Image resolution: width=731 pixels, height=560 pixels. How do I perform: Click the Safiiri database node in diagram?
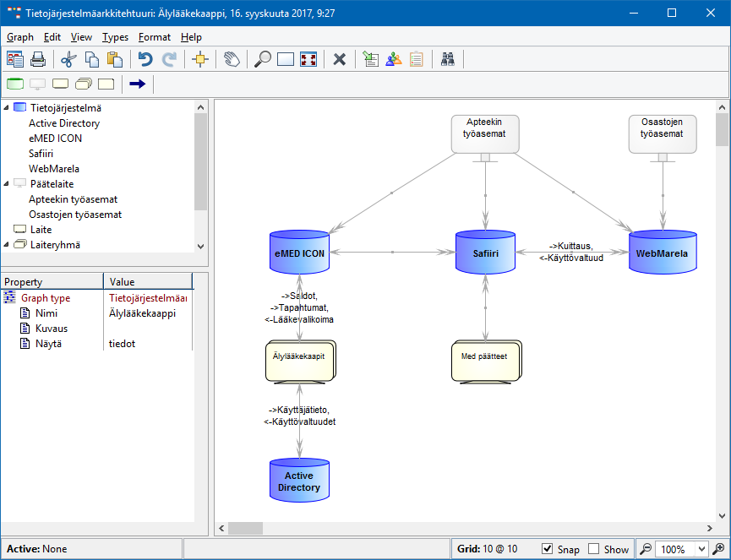point(485,253)
